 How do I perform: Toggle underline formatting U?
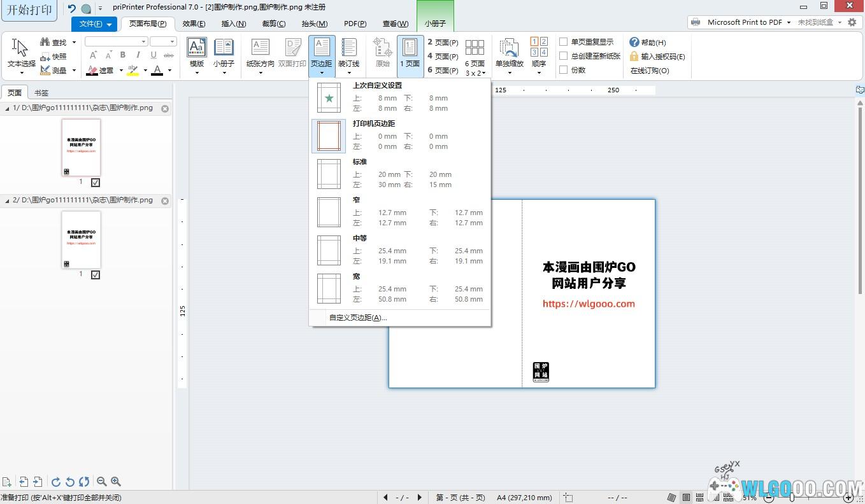pos(154,55)
